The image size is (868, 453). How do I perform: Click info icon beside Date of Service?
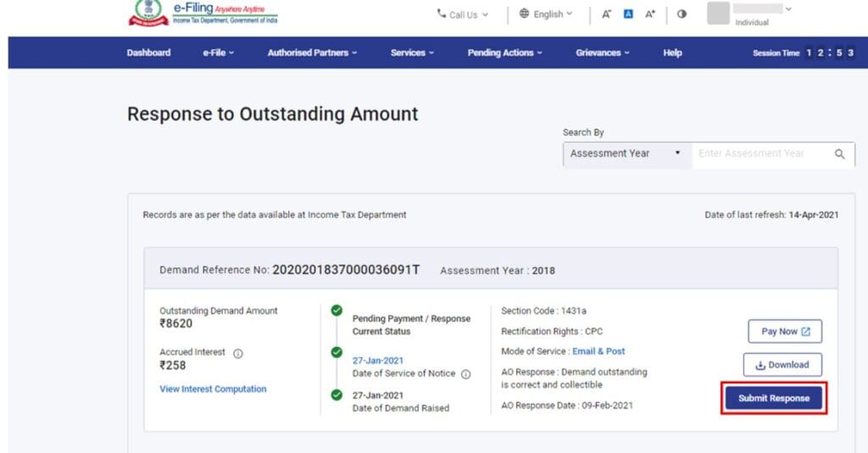465,374
